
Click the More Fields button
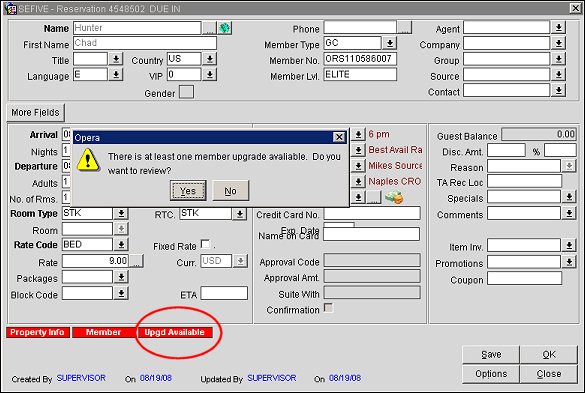tap(35, 112)
